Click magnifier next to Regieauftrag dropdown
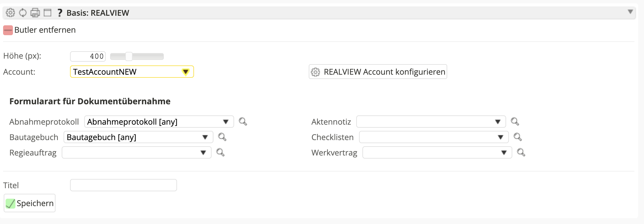644x224 pixels. (220, 152)
